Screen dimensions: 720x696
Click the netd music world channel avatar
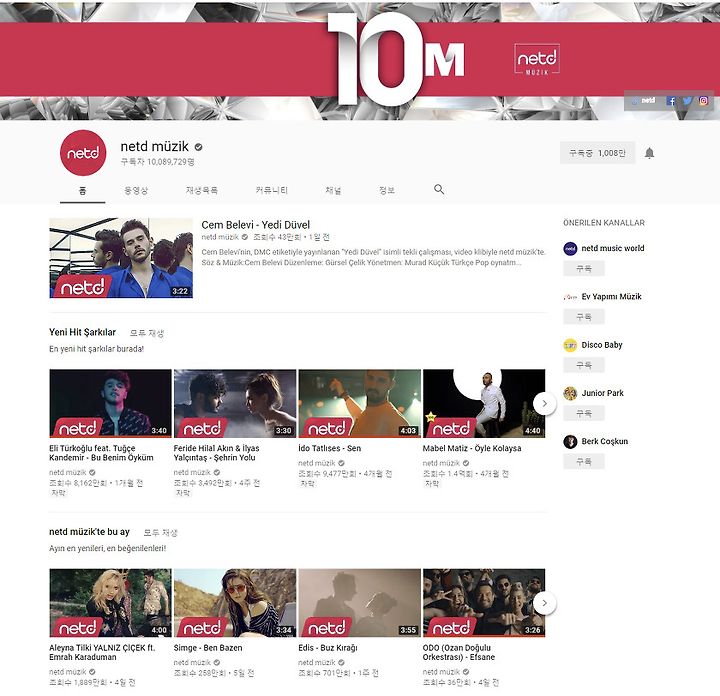(x=570, y=248)
